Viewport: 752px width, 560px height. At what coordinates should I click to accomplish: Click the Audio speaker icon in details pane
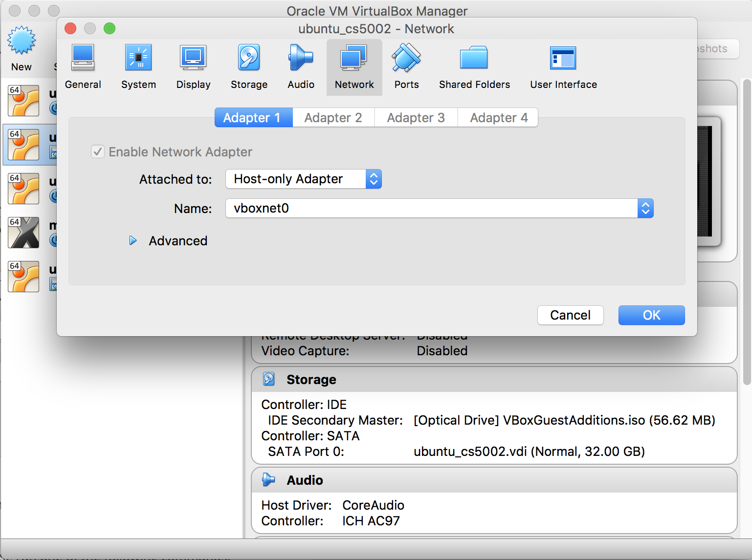point(268,480)
